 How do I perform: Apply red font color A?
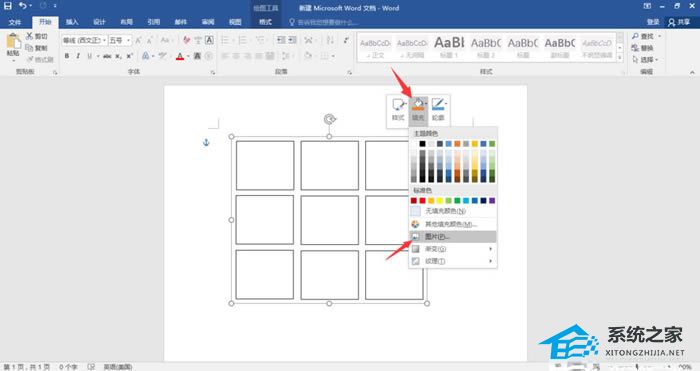180,56
